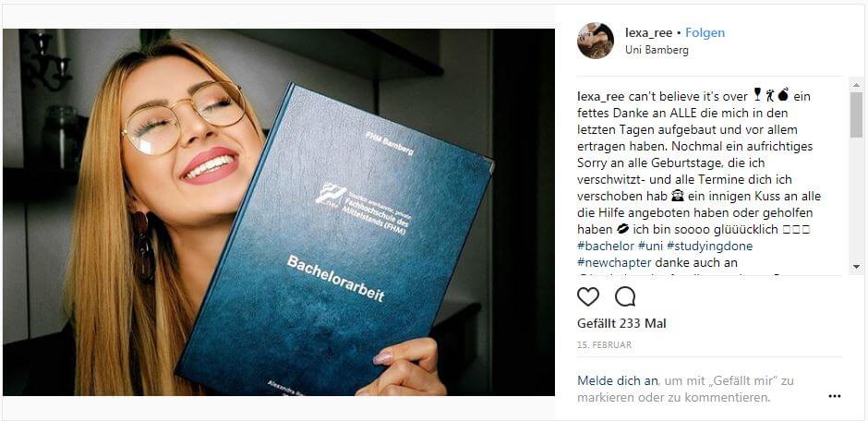This screenshot has height=421, width=868.
Task: Click the 15. Februar post date
Action: 605,344
